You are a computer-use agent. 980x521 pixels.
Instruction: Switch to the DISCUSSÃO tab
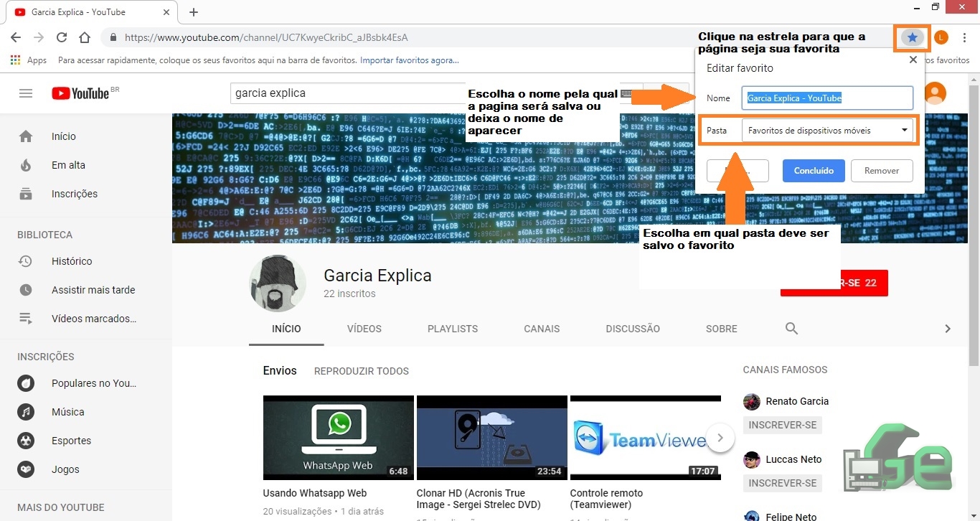633,329
